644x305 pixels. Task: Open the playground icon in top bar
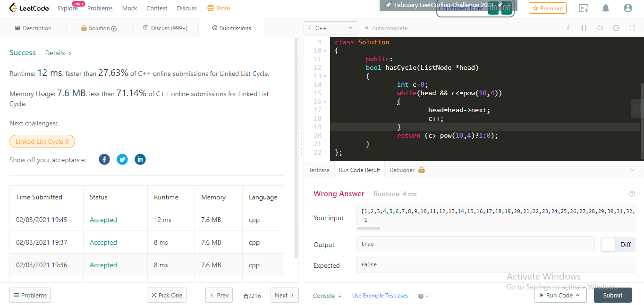tap(584, 8)
